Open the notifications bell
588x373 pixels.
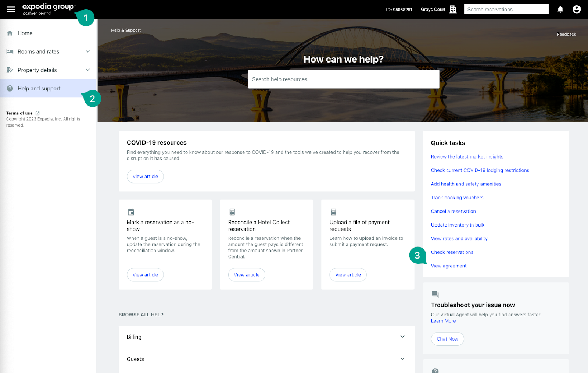(x=560, y=9)
